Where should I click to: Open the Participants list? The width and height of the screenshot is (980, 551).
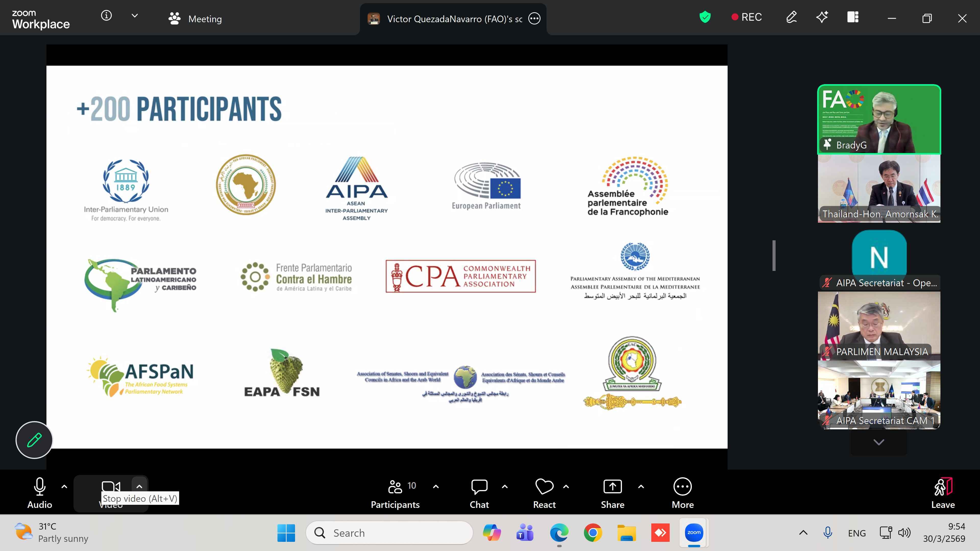coord(395,487)
